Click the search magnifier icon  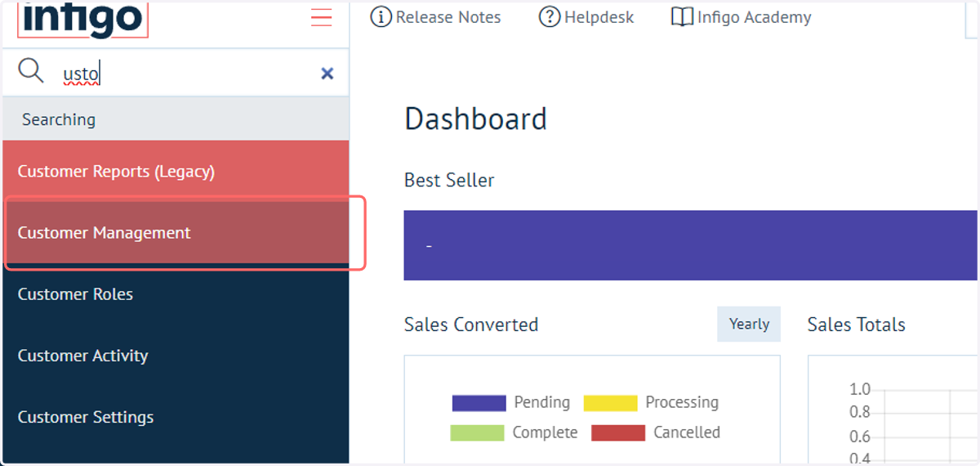coord(31,72)
